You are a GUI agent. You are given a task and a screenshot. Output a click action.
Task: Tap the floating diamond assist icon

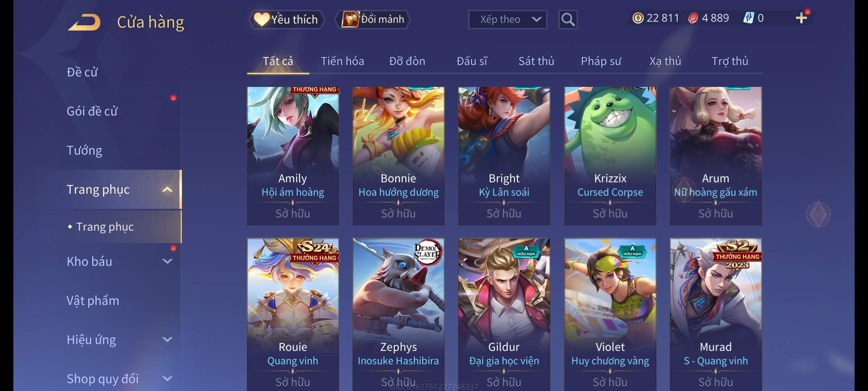818,214
